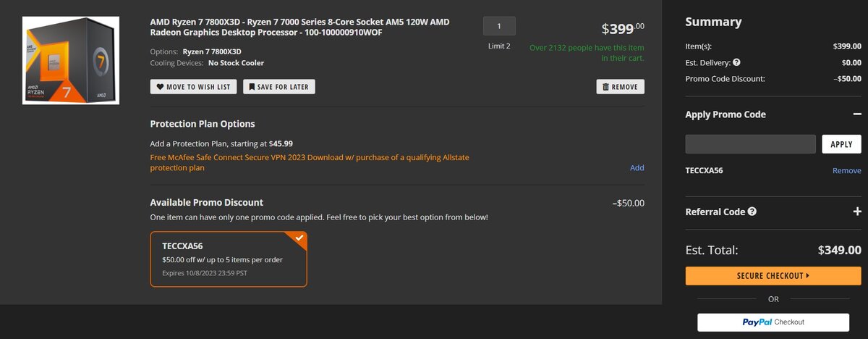Edit the quantity field showing 1

499,26
